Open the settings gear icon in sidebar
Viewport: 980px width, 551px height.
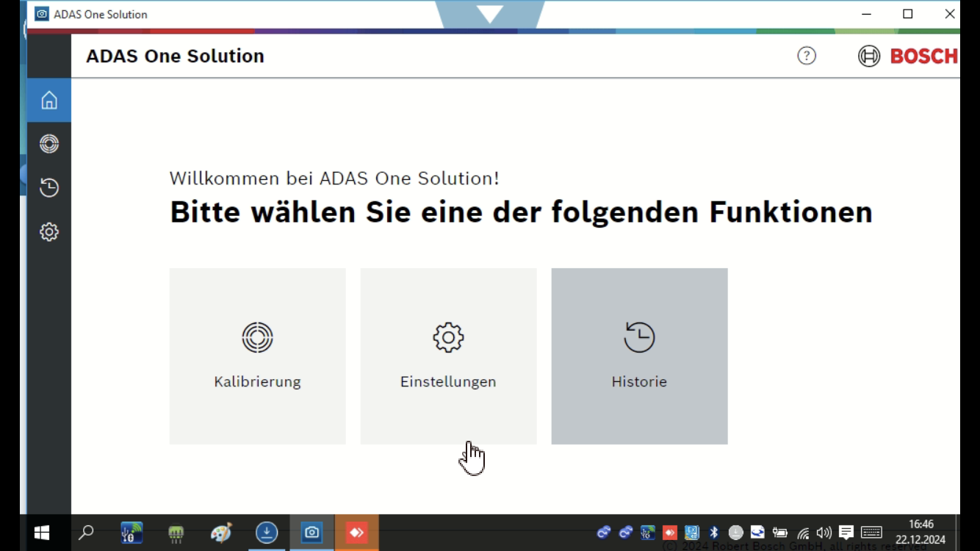[x=49, y=232]
